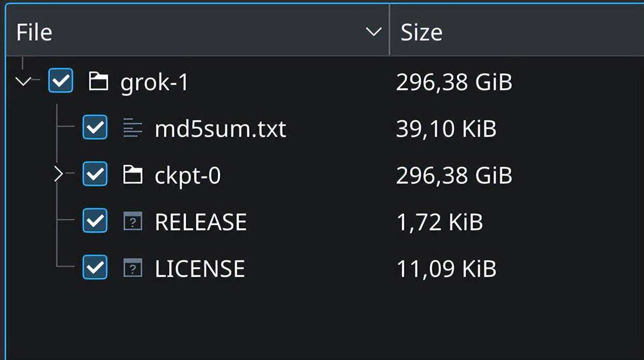Expand the ckpt-0 folder node

[59, 175]
